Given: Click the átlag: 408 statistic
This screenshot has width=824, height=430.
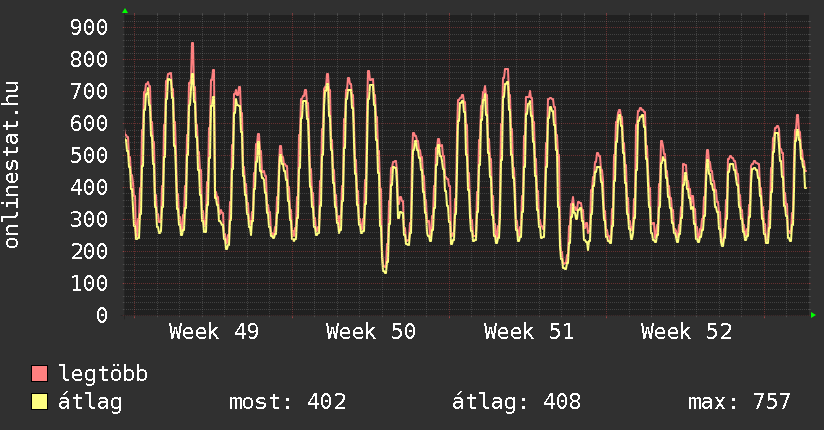Looking at the screenshot, I should 516,402.
